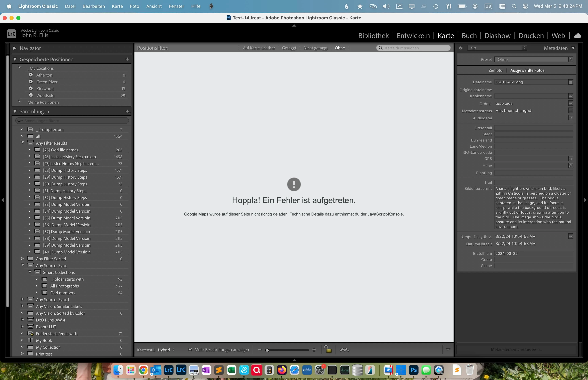Click the Lrc identity plate logo
The height and width of the screenshot is (380, 588).
[x=11, y=34]
